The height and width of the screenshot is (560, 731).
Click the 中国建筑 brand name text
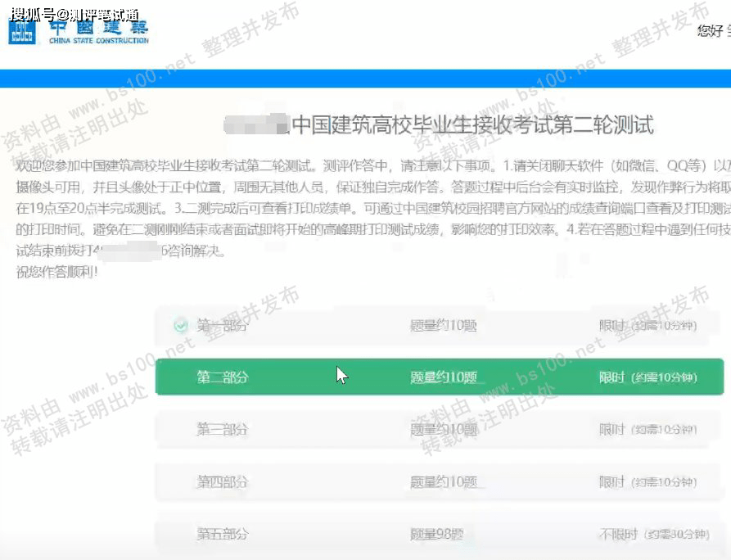99,28
